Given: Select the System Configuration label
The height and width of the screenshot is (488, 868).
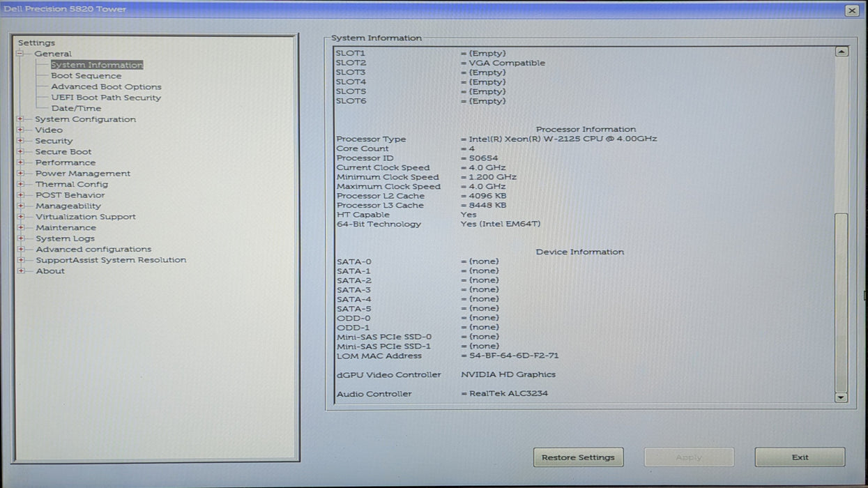Looking at the screenshot, I should pyautogui.click(x=86, y=119).
